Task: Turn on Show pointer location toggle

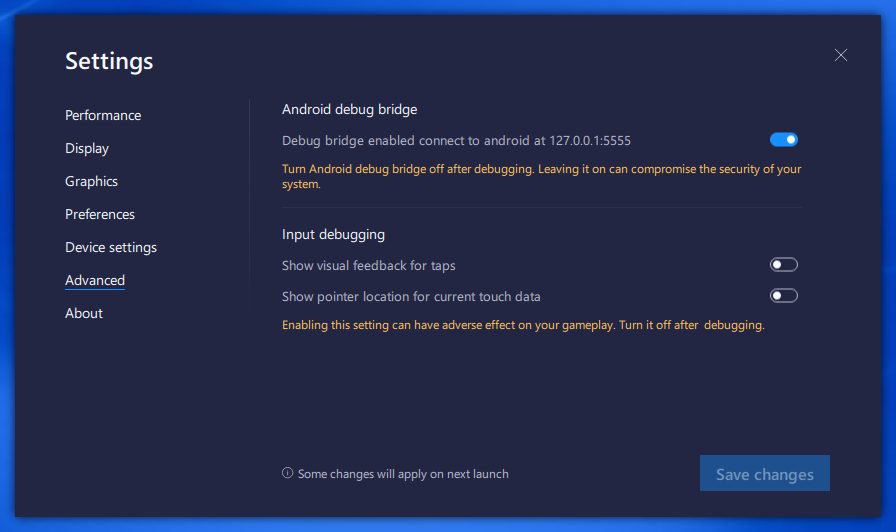Action: (x=784, y=296)
